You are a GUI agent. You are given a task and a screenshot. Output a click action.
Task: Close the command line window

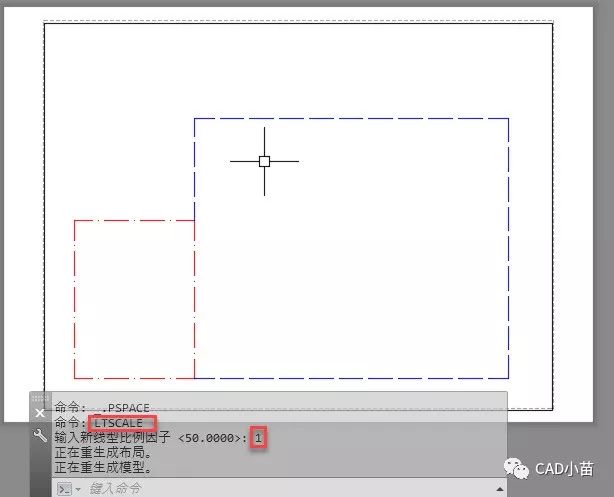pos(40,412)
